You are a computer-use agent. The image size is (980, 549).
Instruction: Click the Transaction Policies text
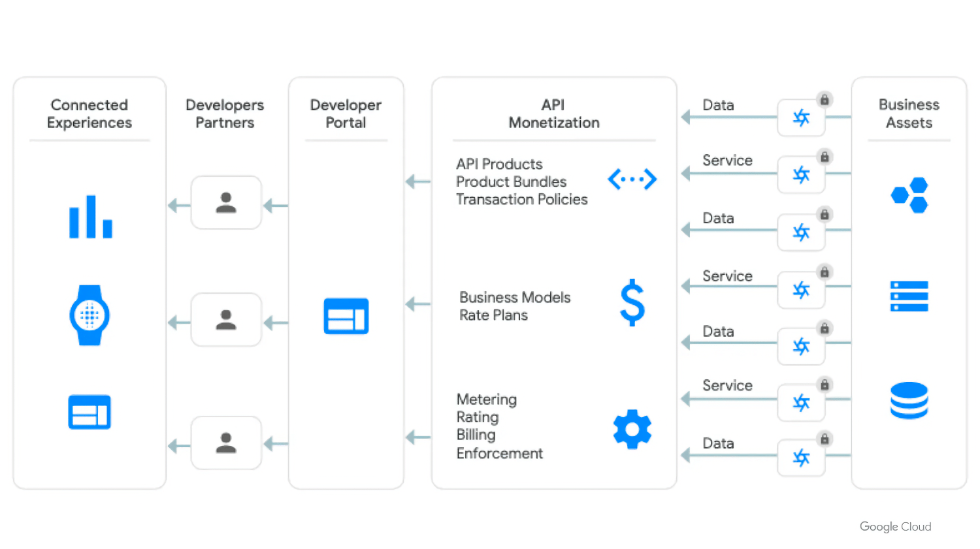pos(521,199)
